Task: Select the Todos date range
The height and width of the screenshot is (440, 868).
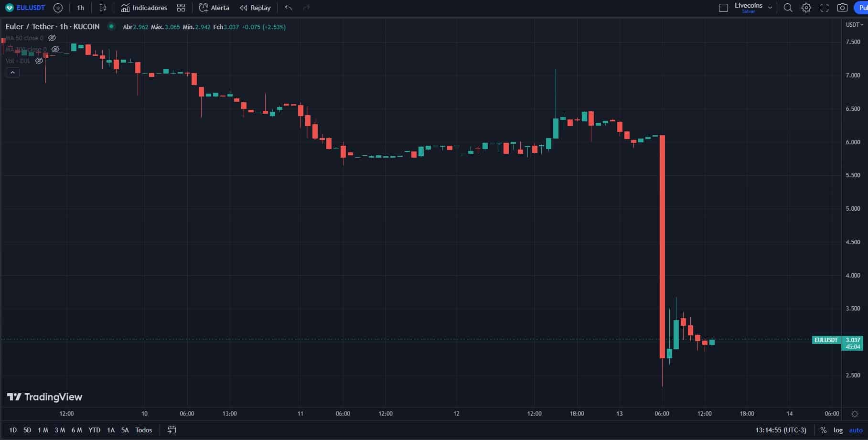Action: [x=144, y=430]
